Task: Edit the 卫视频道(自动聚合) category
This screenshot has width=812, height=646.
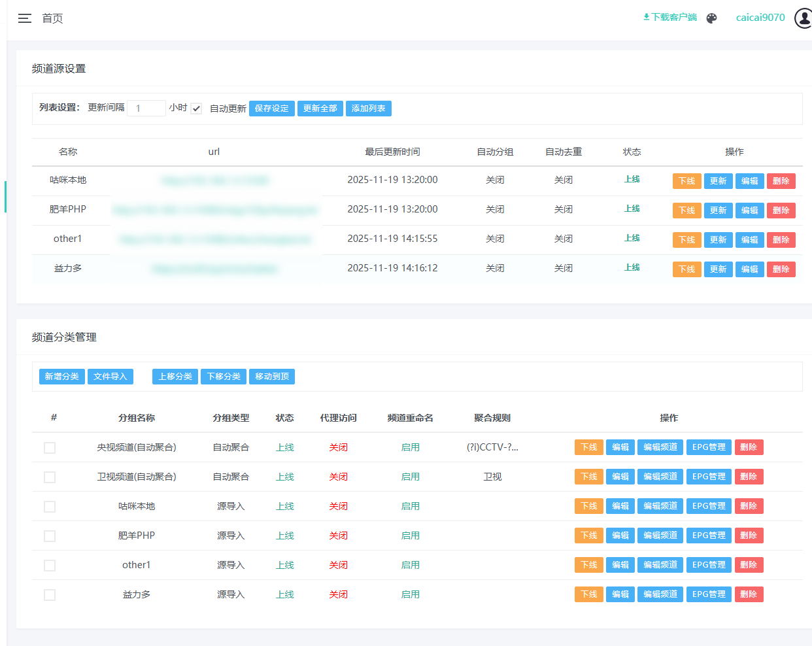Action: click(620, 477)
